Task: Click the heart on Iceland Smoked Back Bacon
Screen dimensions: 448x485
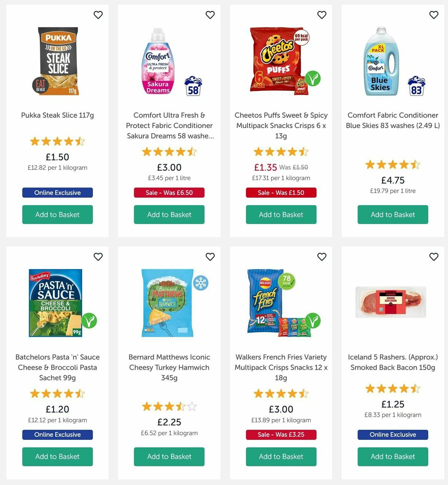Action: coord(434,257)
